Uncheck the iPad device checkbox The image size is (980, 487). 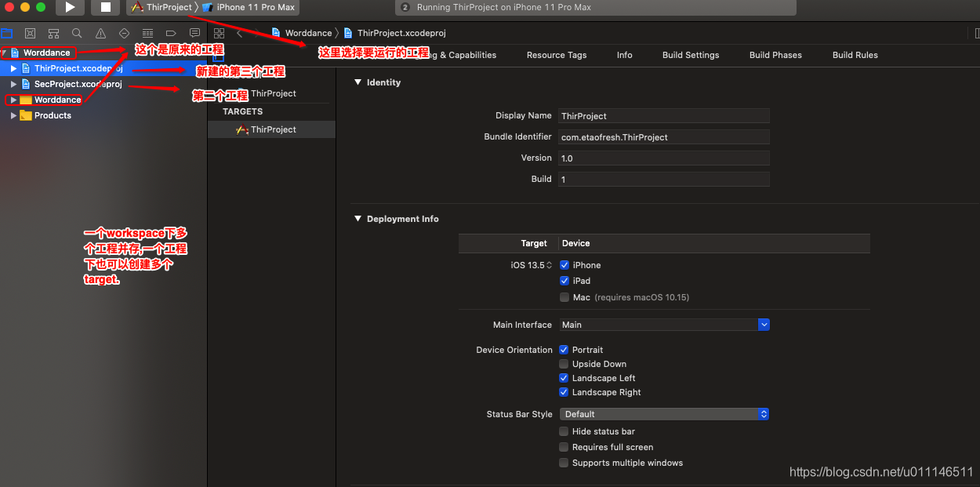564,281
